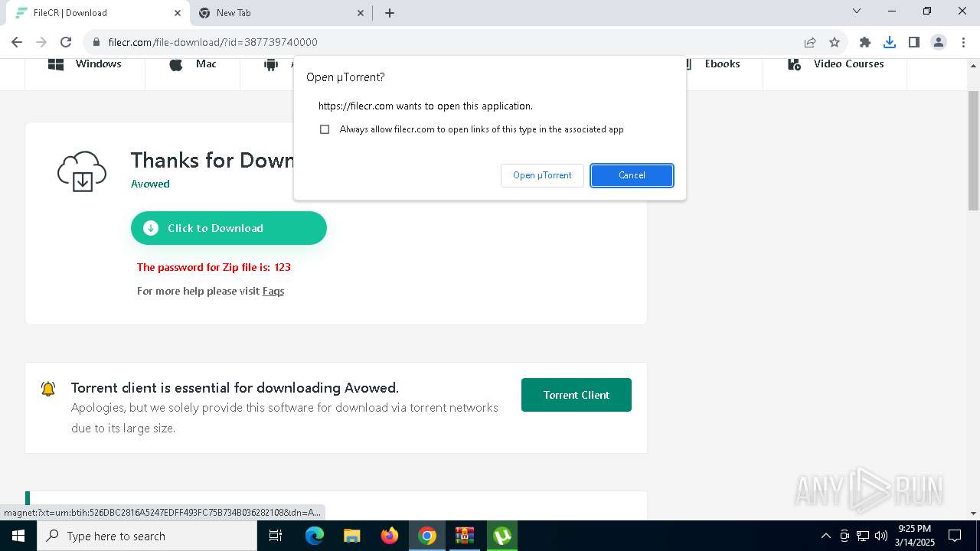Screen dimensions: 980x551
Task: Open a new tab with plus button
Action: click(390, 12)
